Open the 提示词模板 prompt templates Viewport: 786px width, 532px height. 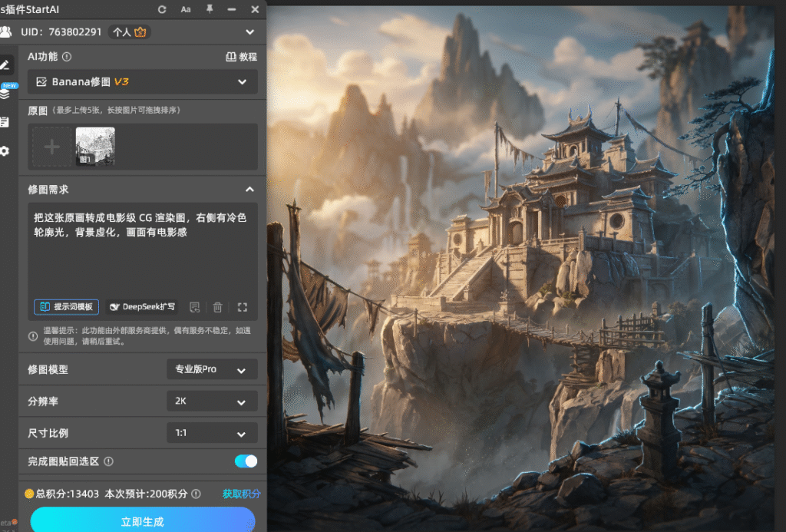tap(66, 307)
